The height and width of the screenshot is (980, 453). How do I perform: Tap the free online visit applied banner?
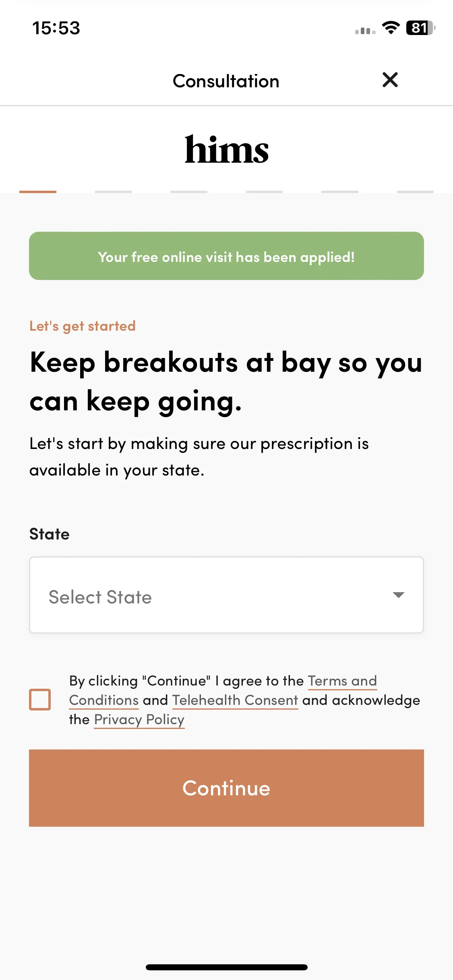tap(226, 256)
